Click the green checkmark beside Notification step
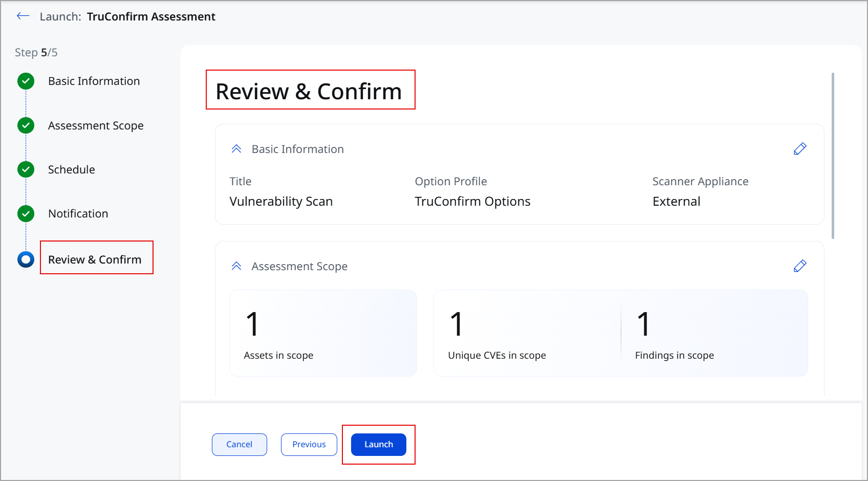The width and height of the screenshot is (868, 481). [26, 213]
